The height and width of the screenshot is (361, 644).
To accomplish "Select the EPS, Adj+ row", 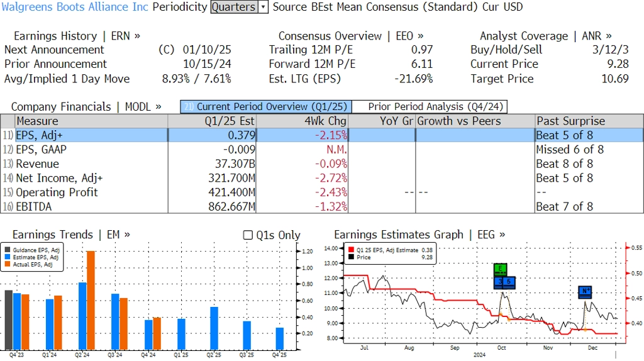I will [321, 135].
